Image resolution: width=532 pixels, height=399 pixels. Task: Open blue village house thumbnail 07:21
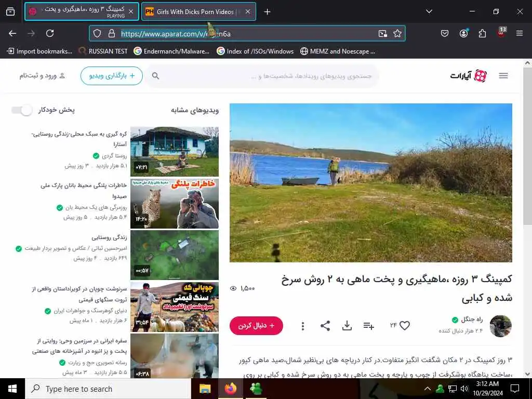[175, 152]
